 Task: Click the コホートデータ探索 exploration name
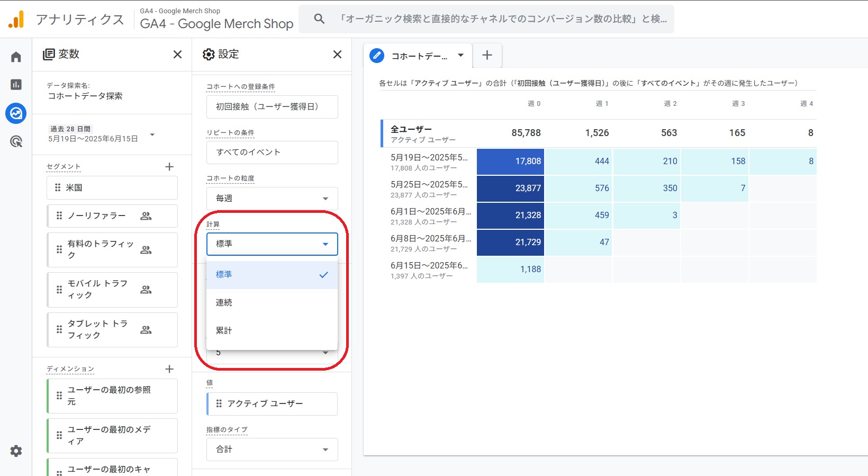[85, 96]
